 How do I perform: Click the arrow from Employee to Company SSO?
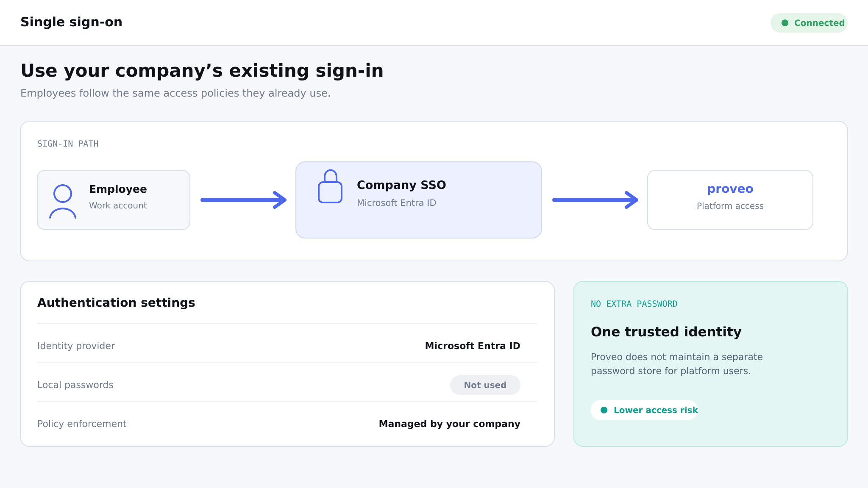[x=244, y=200]
